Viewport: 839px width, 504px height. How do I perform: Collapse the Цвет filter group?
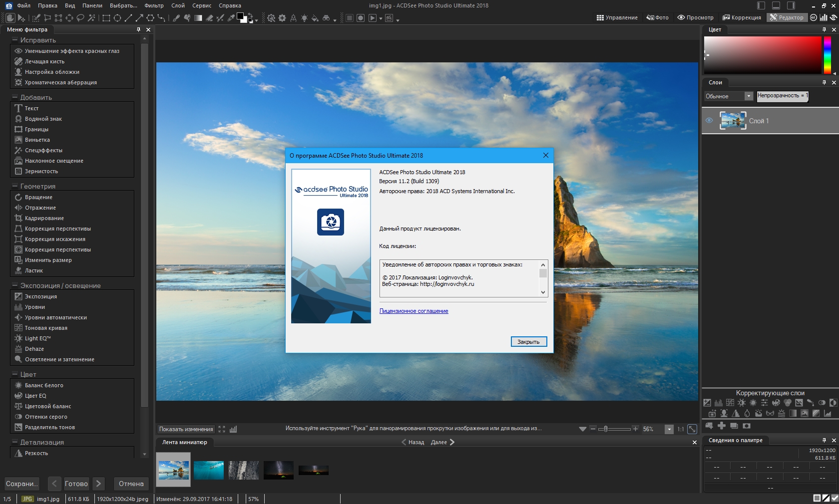pos(15,374)
